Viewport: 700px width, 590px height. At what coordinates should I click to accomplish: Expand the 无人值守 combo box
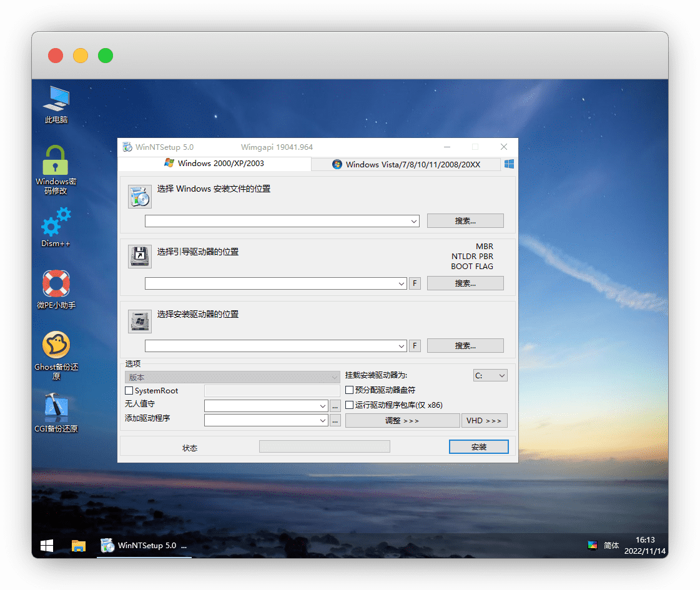click(x=323, y=406)
